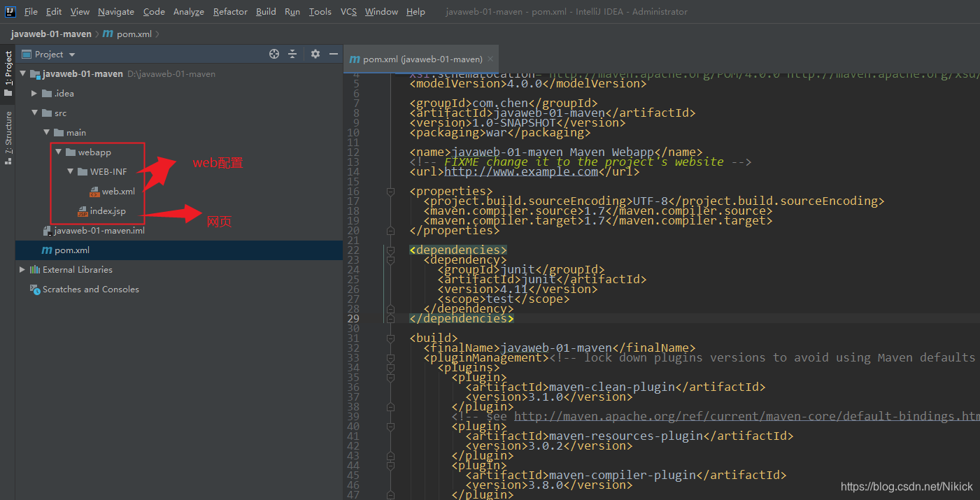The height and width of the screenshot is (500, 980).
Task: Toggle the 1: Project tool window tab
Action: [8, 74]
